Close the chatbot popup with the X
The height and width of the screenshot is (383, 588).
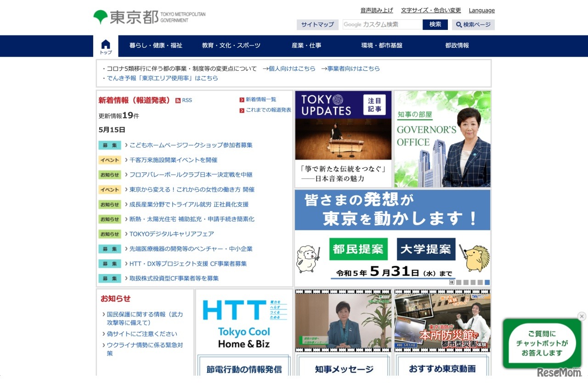coord(582,316)
